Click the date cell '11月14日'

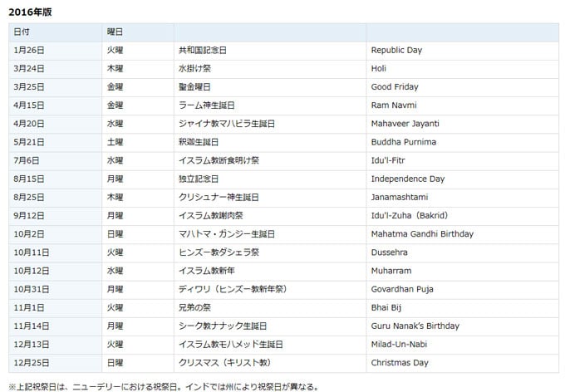(56, 326)
